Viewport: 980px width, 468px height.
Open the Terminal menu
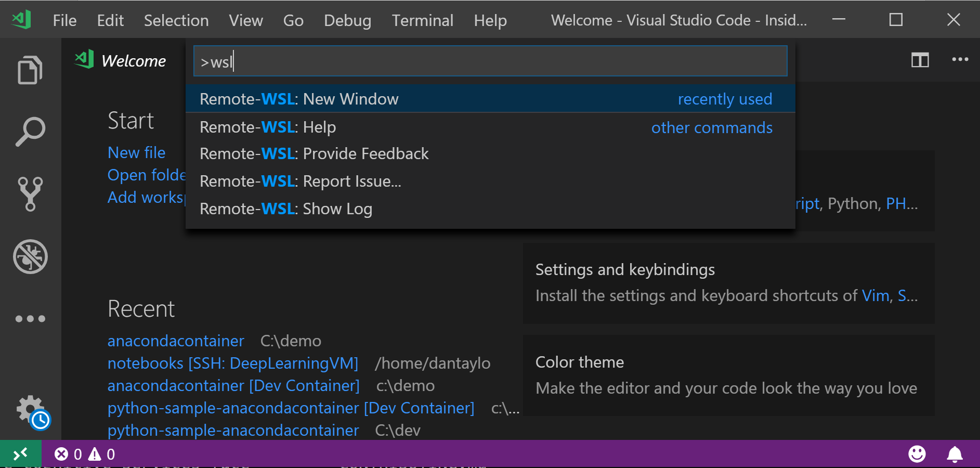coord(422,20)
